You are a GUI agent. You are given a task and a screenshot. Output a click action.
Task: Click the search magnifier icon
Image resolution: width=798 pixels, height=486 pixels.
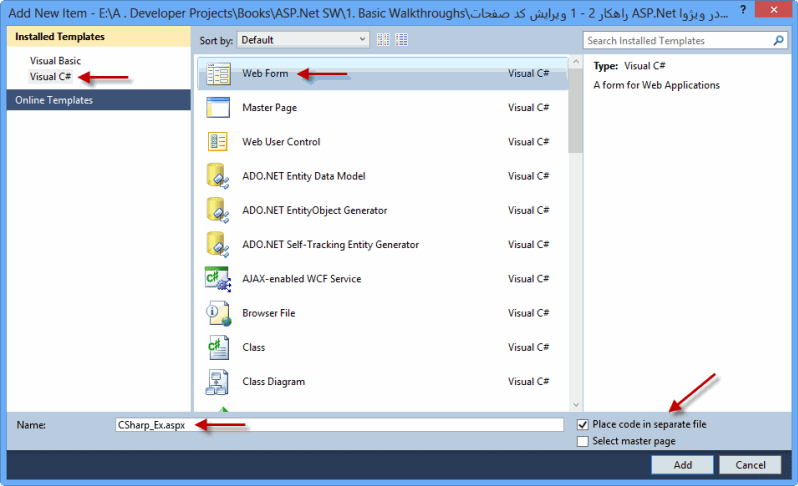click(x=778, y=40)
